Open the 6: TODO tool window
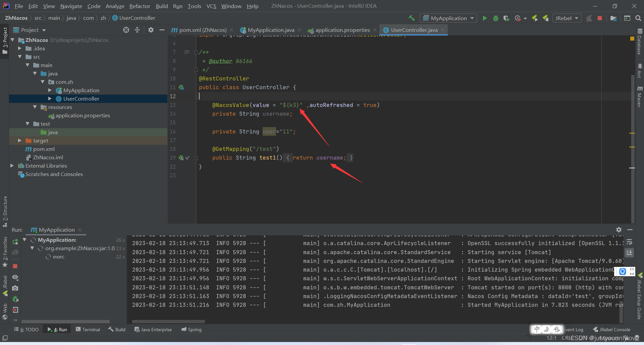644x345 pixels. (26, 330)
